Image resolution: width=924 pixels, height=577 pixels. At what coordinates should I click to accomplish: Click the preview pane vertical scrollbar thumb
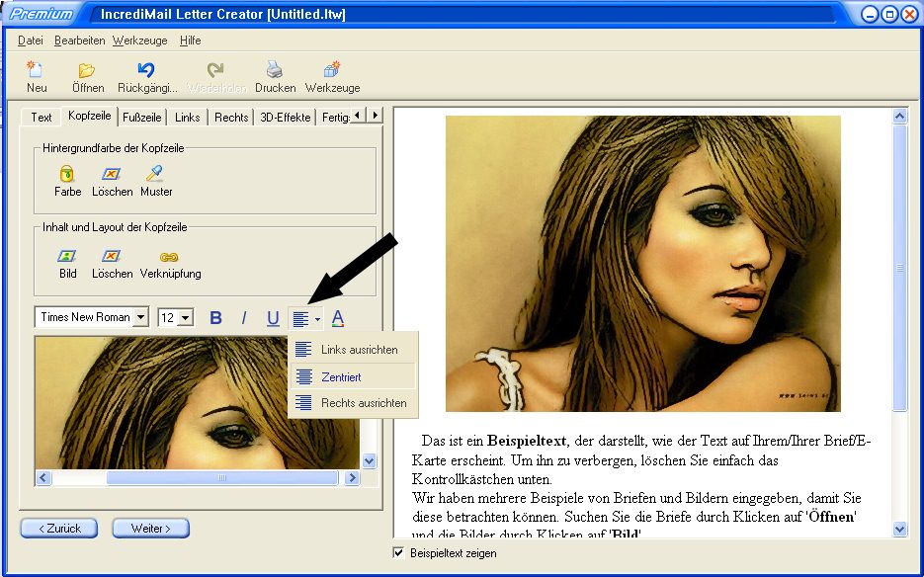900,268
